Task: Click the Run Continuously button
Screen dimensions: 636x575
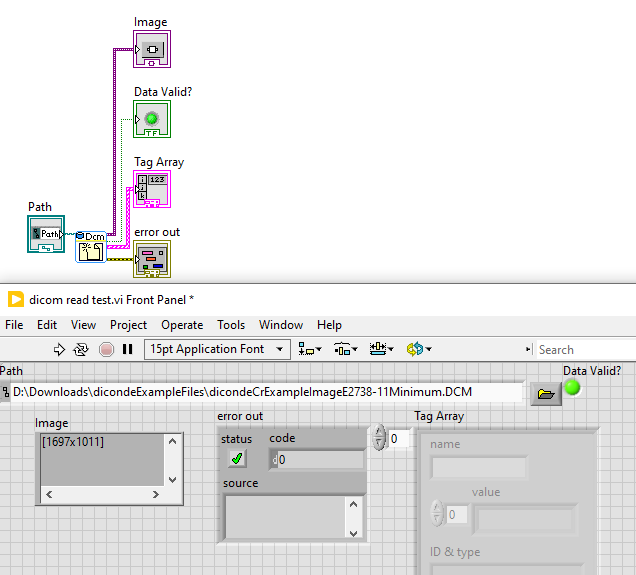Action: tap(82, 349)
